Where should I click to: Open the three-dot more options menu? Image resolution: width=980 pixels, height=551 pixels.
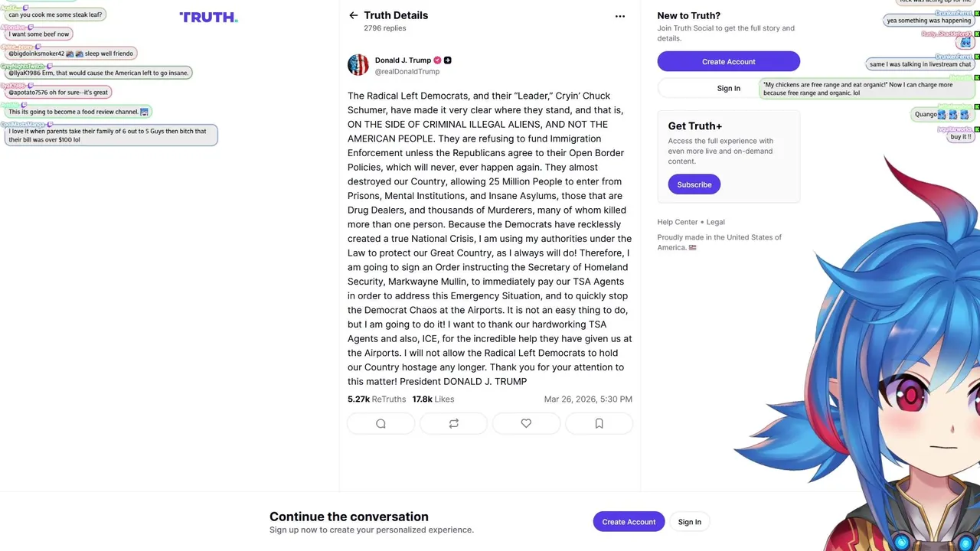(619, 16)
